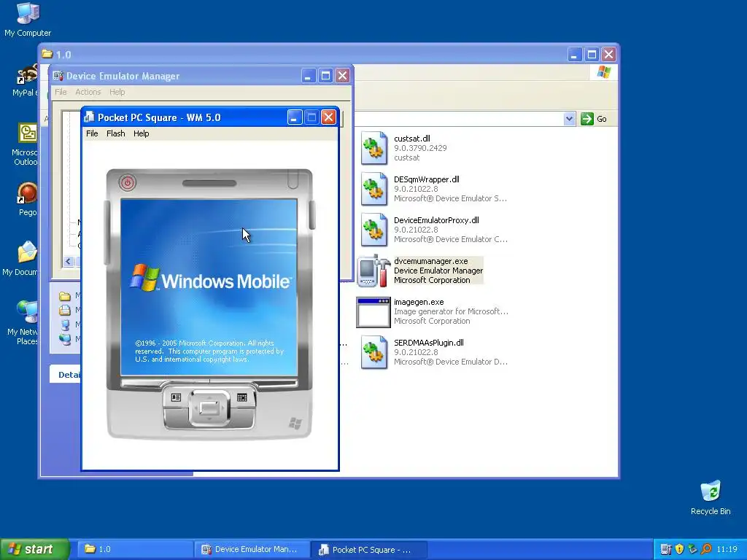Open Actions menu in Device Emulator Manager

click(x=88, y=92)
